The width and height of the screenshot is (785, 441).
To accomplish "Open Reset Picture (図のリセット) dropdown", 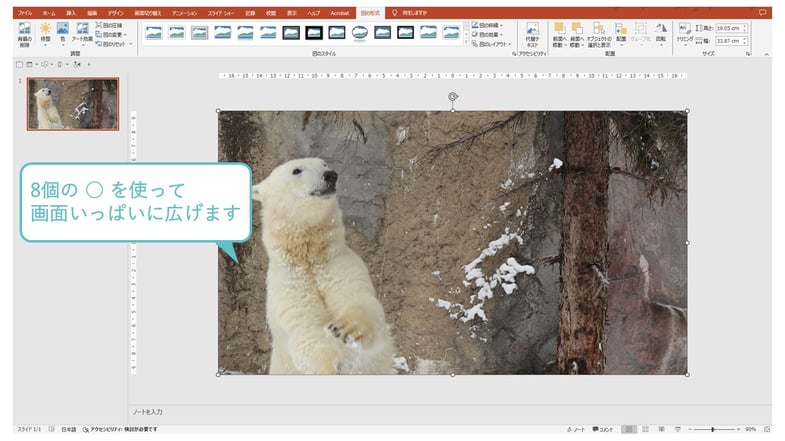I will pyautogui.click(x=114, y=44).
